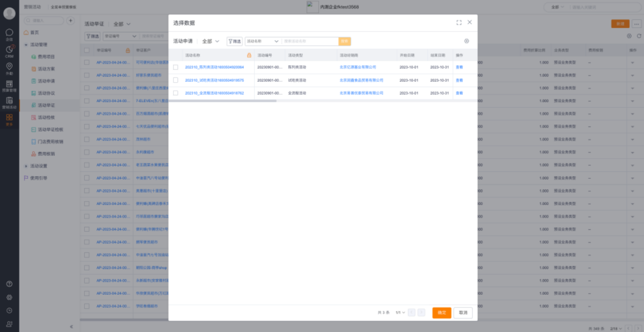This screenshot has width=644, height=332.
Task: Open 外勤 location icon in left rail
Action: pos(9,66)
